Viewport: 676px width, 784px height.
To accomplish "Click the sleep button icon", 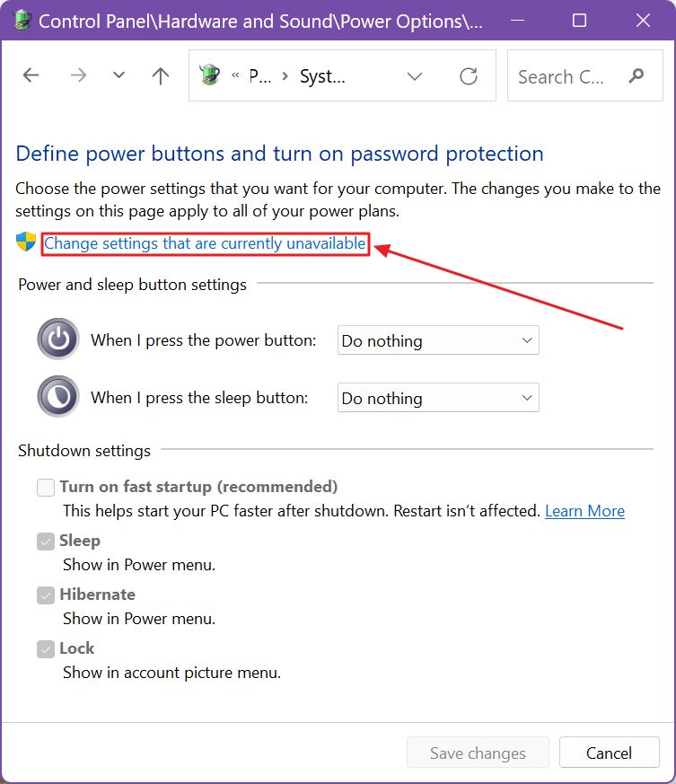I will 57,396.
